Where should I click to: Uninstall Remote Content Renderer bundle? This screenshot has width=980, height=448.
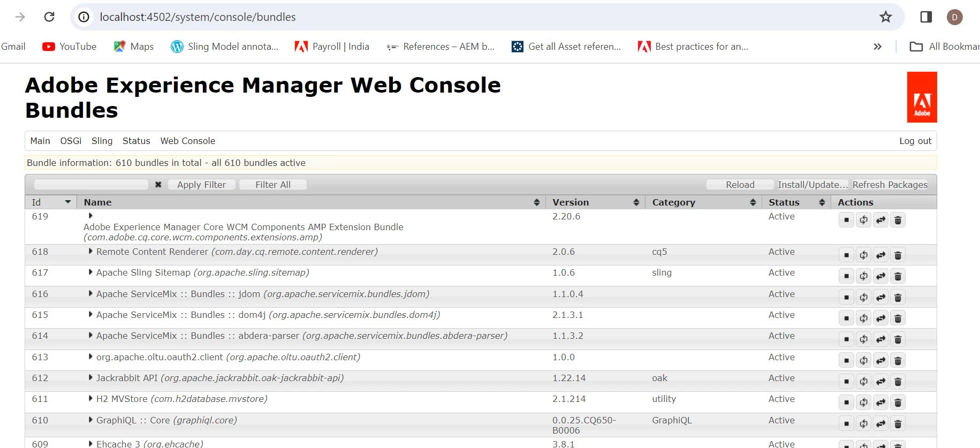[x=898, y=255]
